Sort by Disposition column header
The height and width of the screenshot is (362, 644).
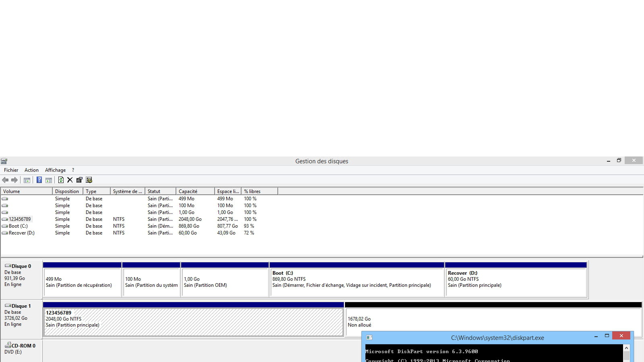coord(68,191)
